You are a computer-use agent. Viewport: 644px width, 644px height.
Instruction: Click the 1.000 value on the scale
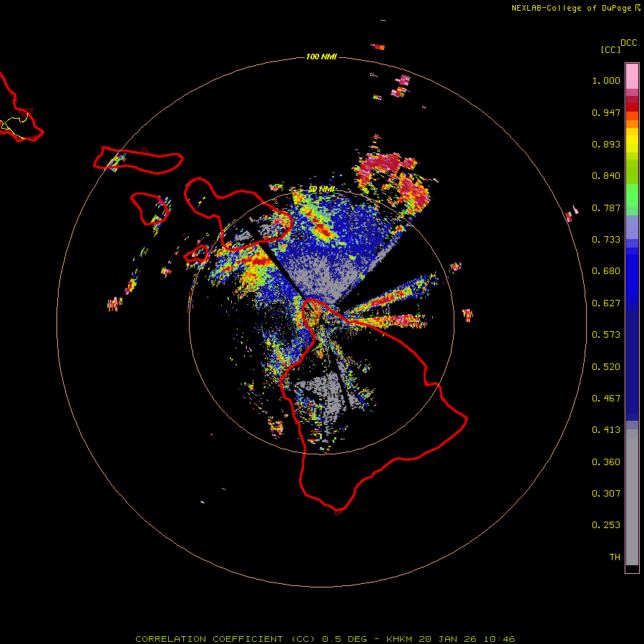(606, 80)
